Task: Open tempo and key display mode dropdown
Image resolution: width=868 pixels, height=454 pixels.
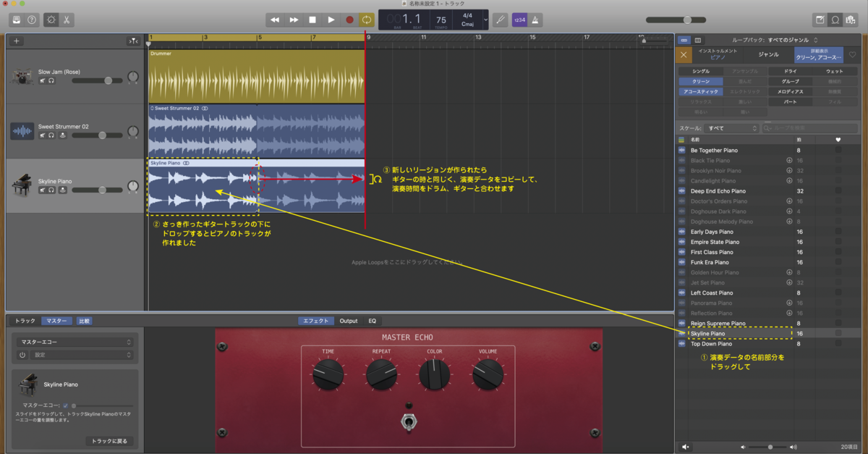Action: [x=484, y=20]
